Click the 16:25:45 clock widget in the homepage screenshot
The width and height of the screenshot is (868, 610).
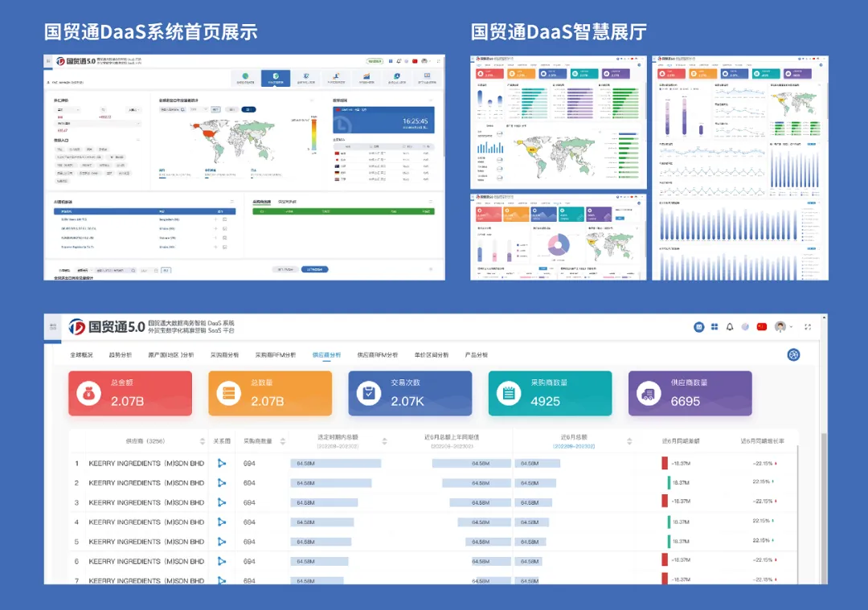click(383, 120)
